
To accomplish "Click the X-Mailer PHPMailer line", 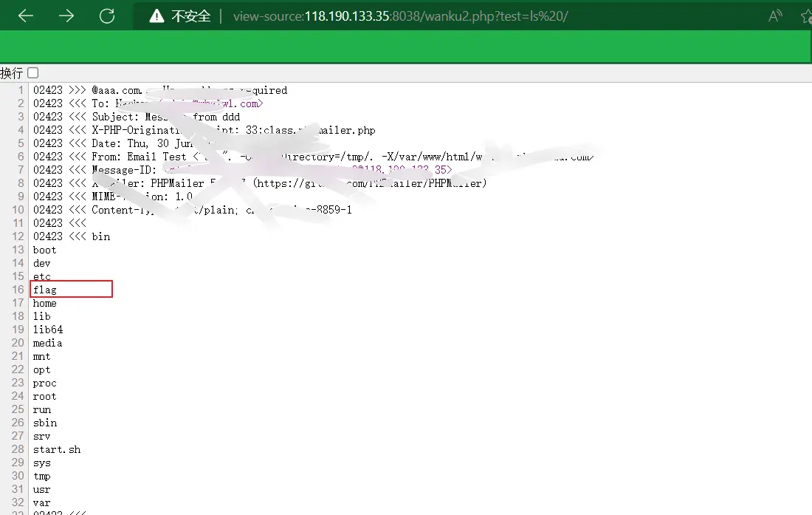I will (x=260, y=183).
